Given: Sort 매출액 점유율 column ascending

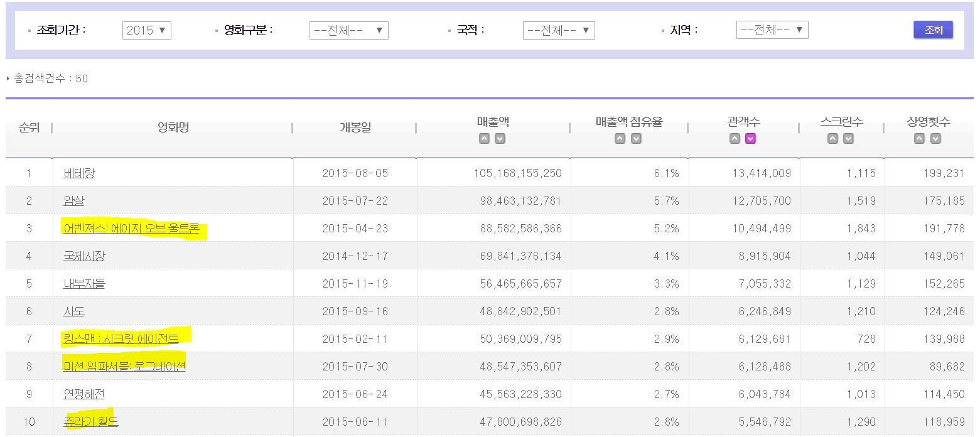Looking at the screenshot, I should tap(620, 139).
